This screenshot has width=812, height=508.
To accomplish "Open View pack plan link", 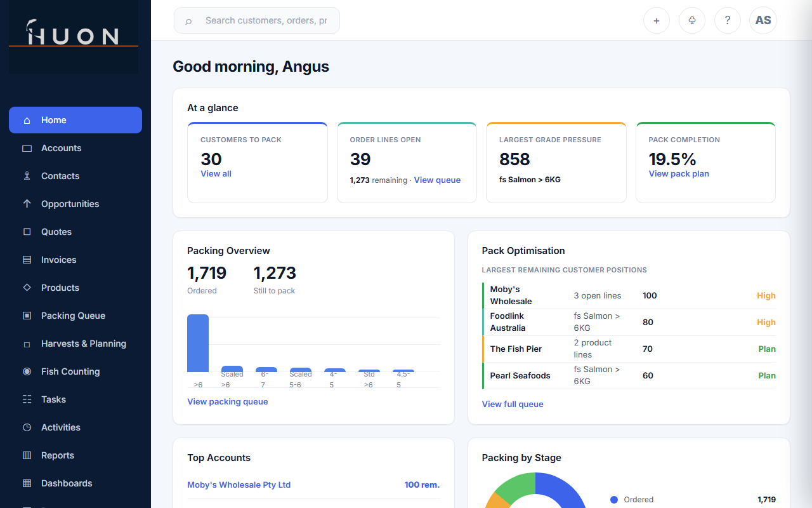I will (679, 174).
